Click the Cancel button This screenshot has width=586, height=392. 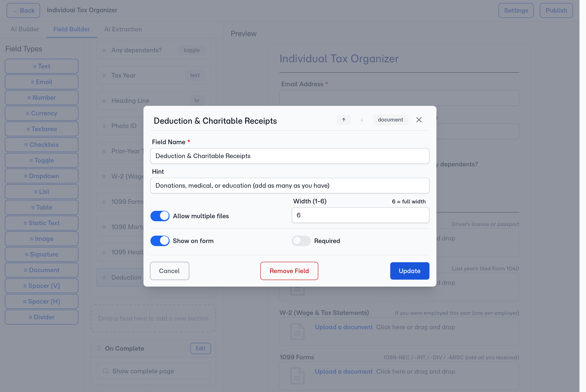tap(169, 271)
